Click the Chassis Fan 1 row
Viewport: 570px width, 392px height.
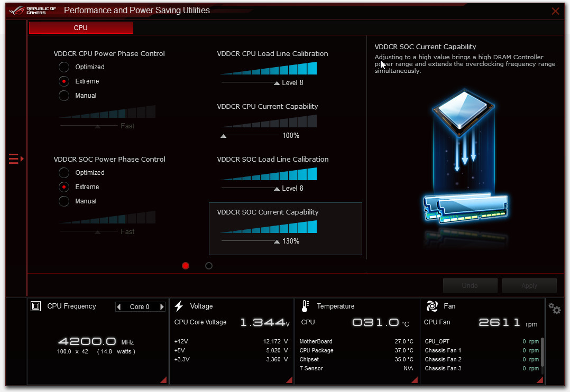482,351
